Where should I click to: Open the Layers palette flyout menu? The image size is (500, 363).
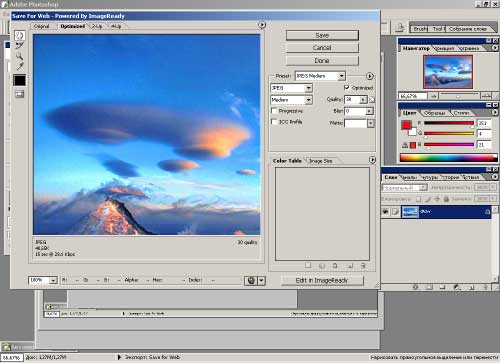[495, 177]
